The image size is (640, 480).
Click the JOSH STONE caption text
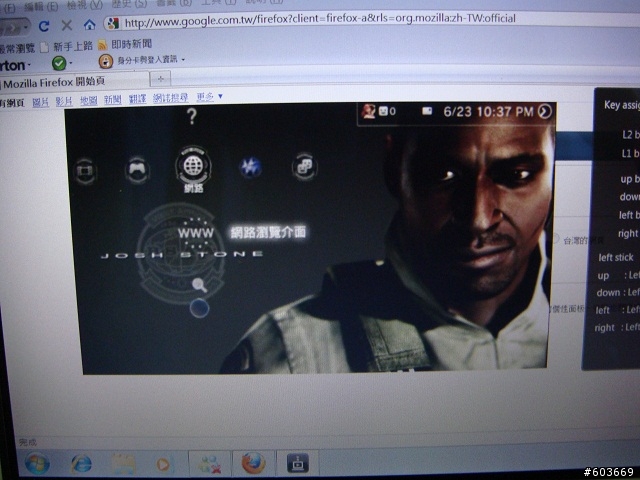tap(182, 255)
